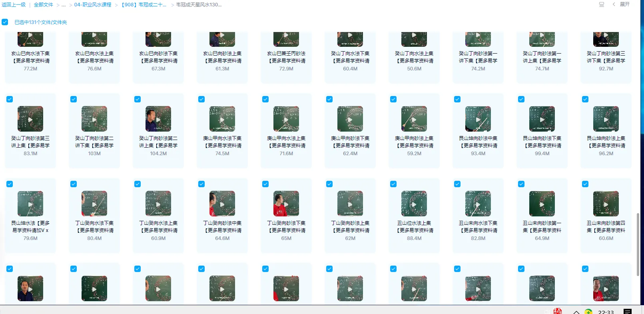Expand the breadcrumb ellipsis '...' folders

click(x=64, y=5)
